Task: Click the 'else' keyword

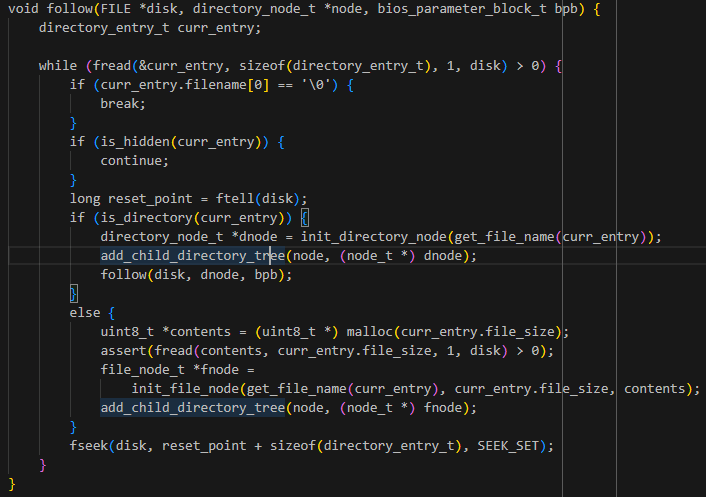Action: coord(85,312)
